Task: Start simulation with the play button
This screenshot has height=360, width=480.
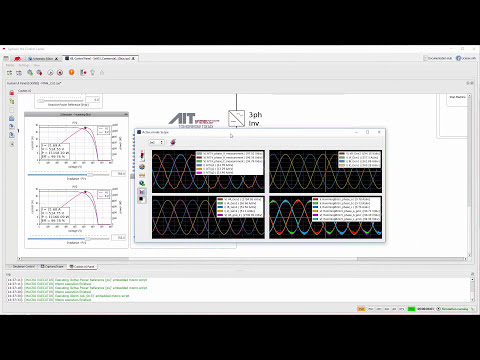Action: point(50,72)
